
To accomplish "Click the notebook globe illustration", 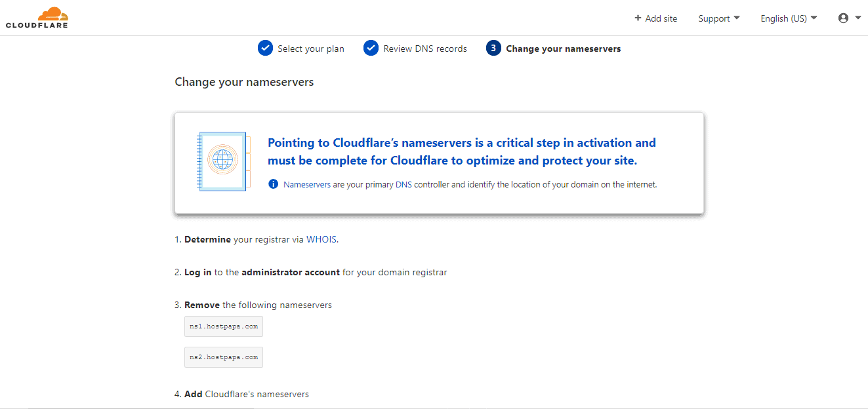I will tap(222, 161).
